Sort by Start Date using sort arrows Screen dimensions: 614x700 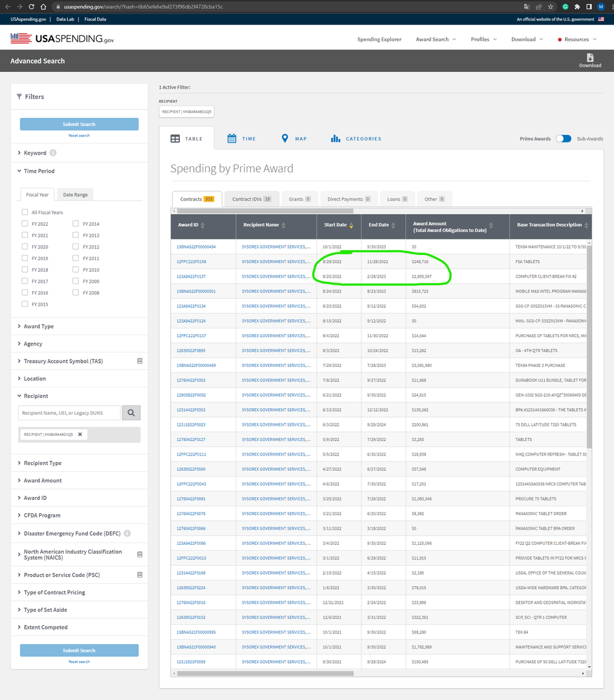click(351, 225)
